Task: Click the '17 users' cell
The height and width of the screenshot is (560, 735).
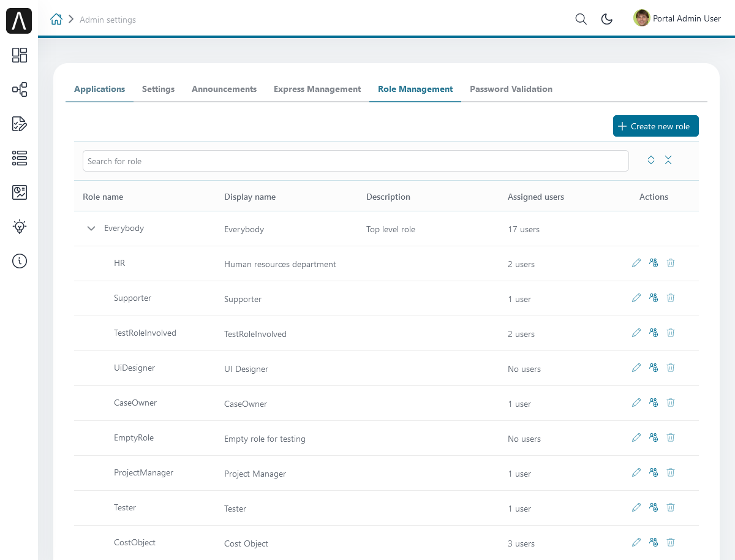Action: click(x=524, y=229)
